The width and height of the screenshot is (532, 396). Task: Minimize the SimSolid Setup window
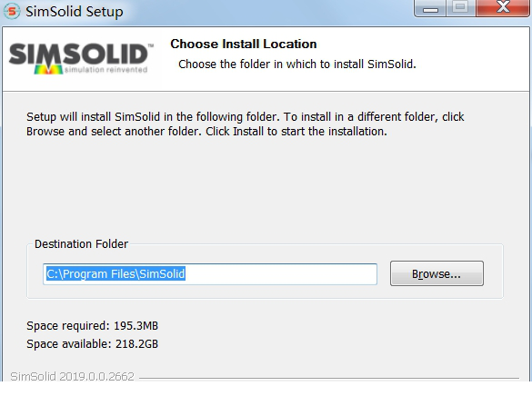[x=430, y=8]
